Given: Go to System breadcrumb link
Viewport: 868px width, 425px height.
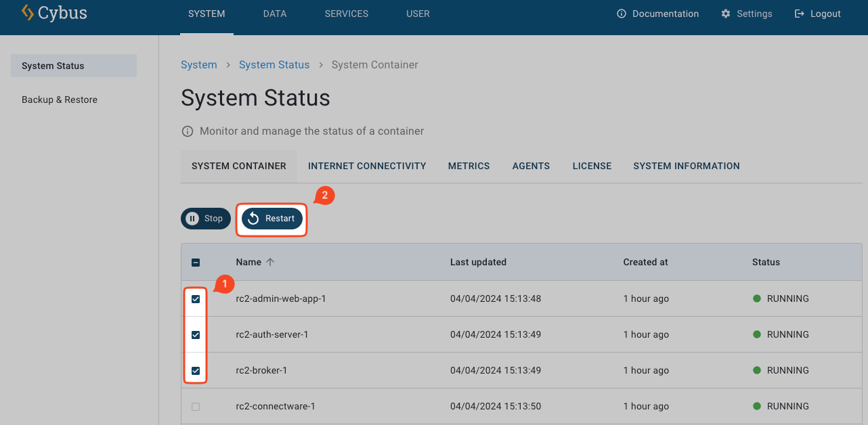Looking at the screenshot, I should pyautogui.click(x=199, y=65).
